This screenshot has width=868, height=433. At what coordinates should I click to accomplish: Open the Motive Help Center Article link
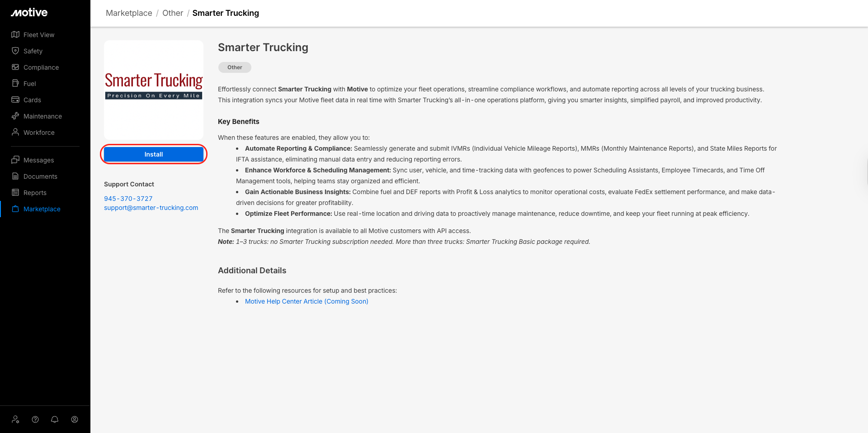pyautogui.click(x=307, y=301)
